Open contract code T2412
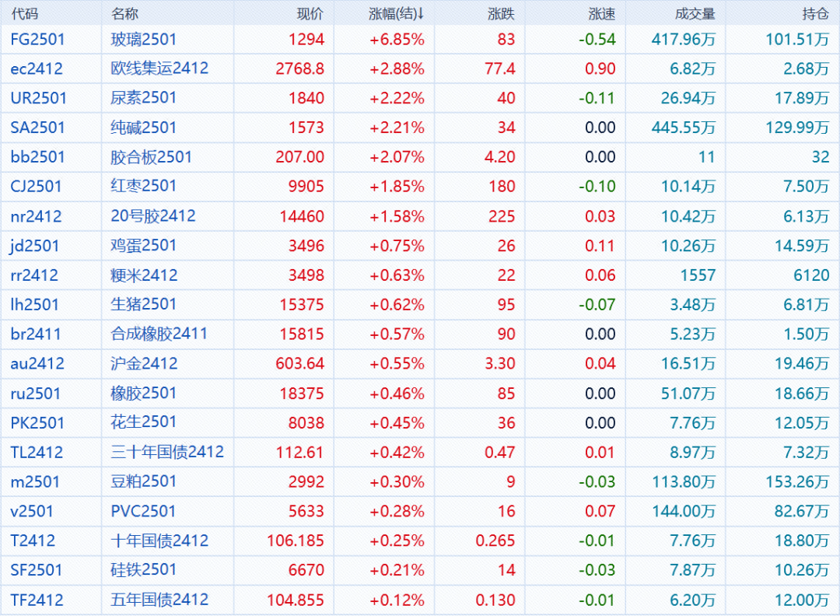 coord(33,541)
